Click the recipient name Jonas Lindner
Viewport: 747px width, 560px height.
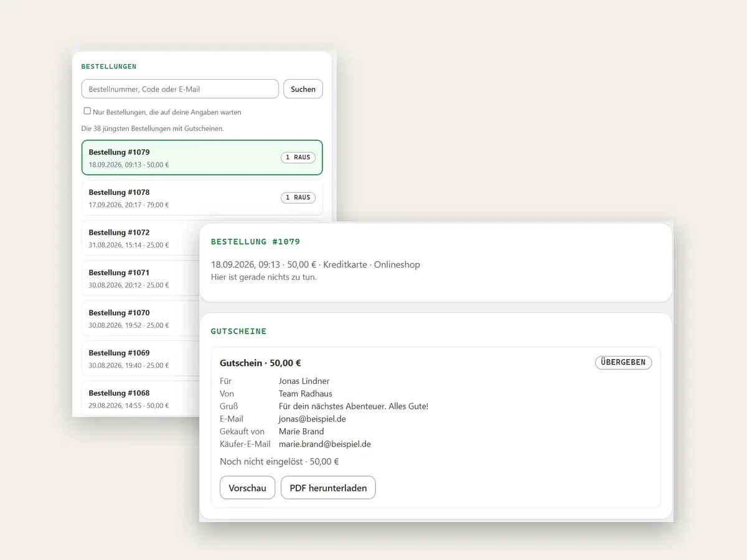[304, 381]
